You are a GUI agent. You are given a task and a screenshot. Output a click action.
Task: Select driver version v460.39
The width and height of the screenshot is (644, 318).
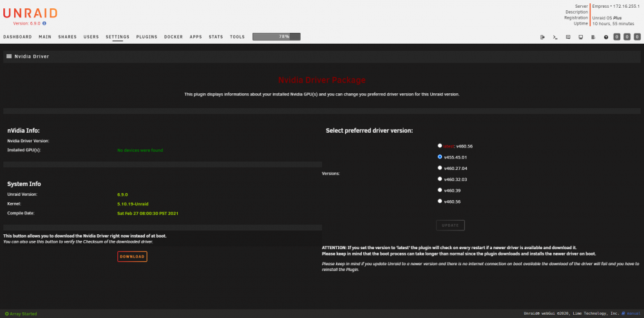[x=440, y=190]
